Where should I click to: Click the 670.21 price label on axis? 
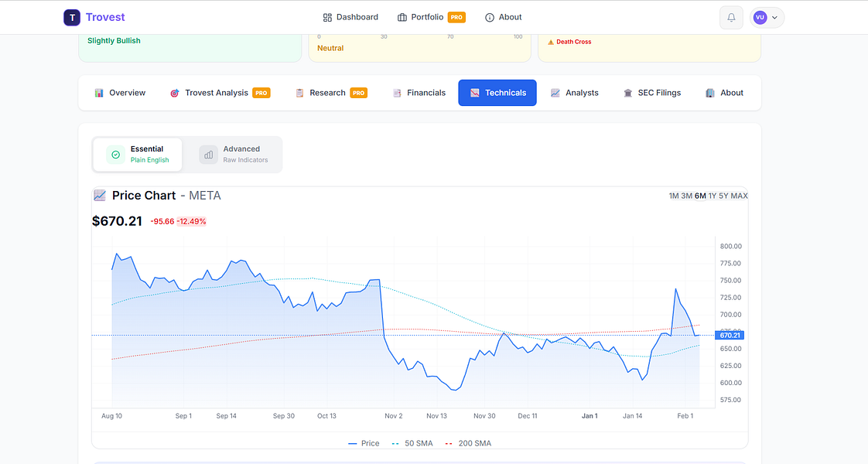click(731, 335)
